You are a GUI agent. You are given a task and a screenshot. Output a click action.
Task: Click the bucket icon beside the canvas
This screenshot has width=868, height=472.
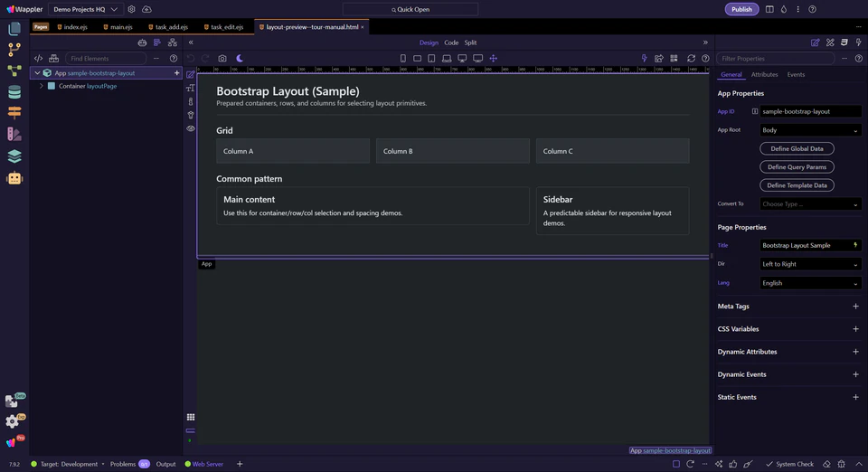tap(191, 115)
